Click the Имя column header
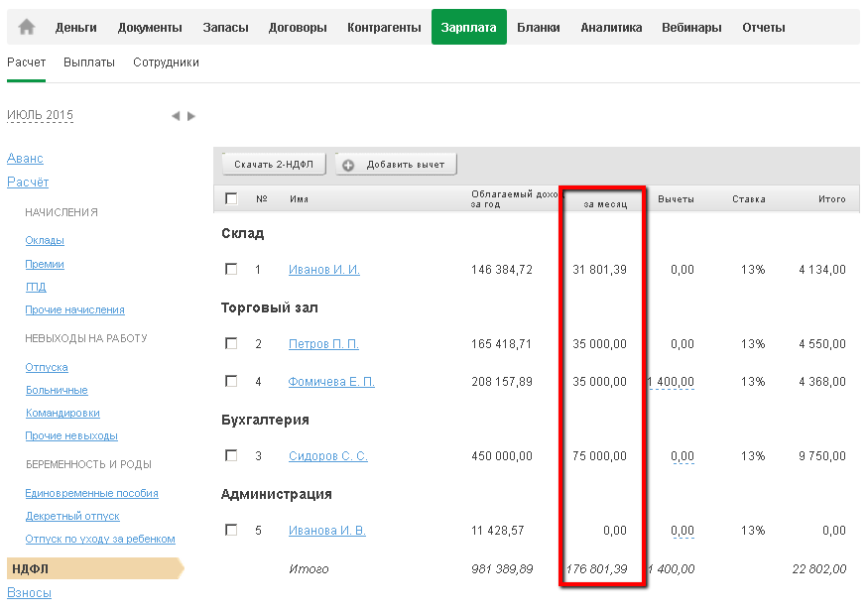This screenshot has height=612, width=868. 299,199
